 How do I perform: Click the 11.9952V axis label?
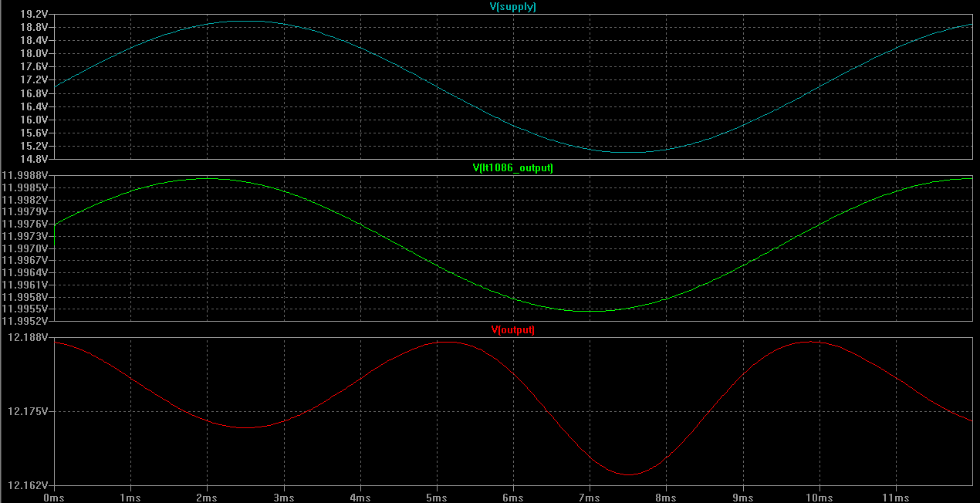pos(27,321)
